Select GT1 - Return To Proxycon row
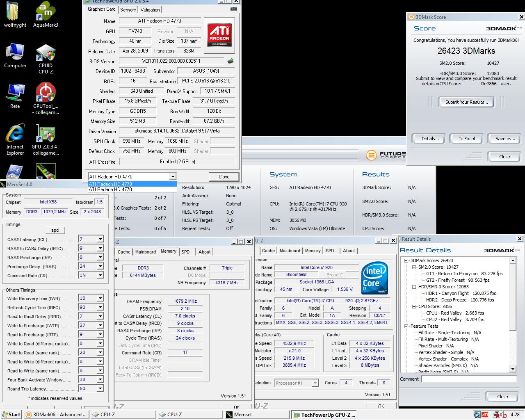 coord(464,274)
